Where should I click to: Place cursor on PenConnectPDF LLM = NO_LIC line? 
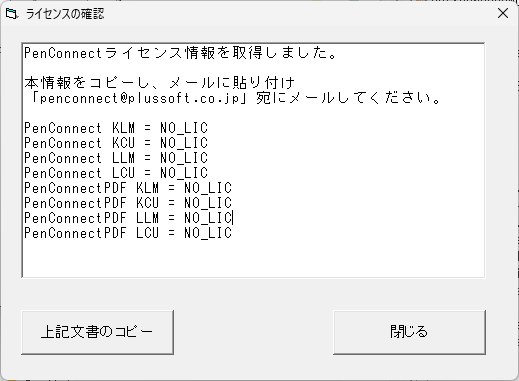(128, 218)
